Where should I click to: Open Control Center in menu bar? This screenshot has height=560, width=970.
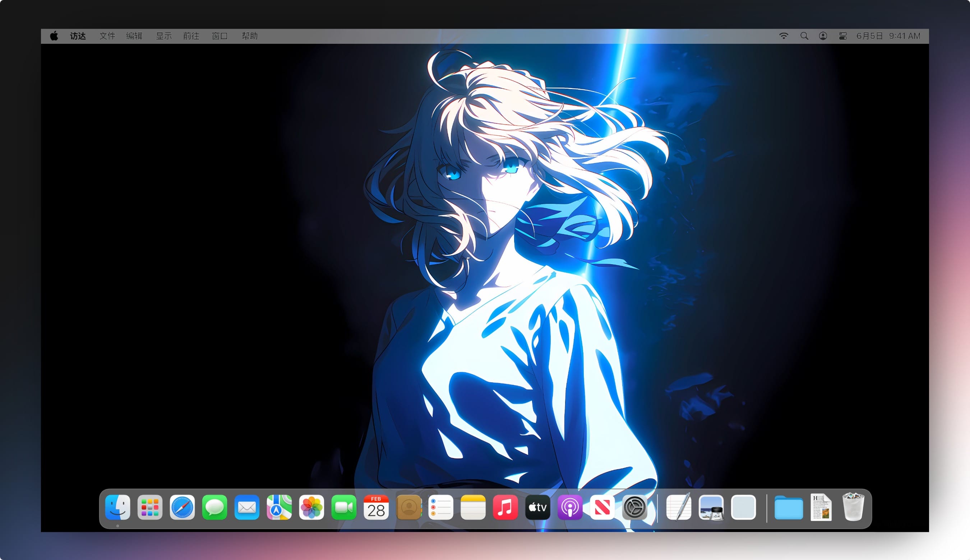(842, 36)
